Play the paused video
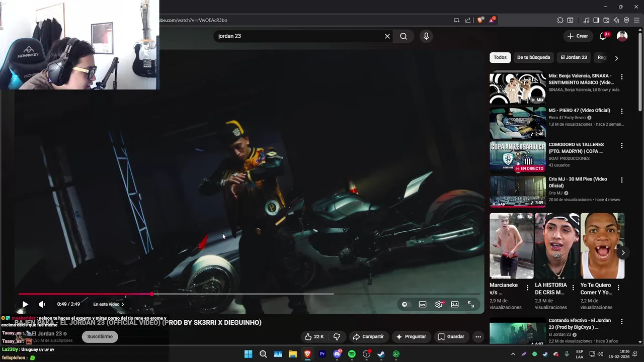This screenshot has height=362, width=644. point(25,304)
